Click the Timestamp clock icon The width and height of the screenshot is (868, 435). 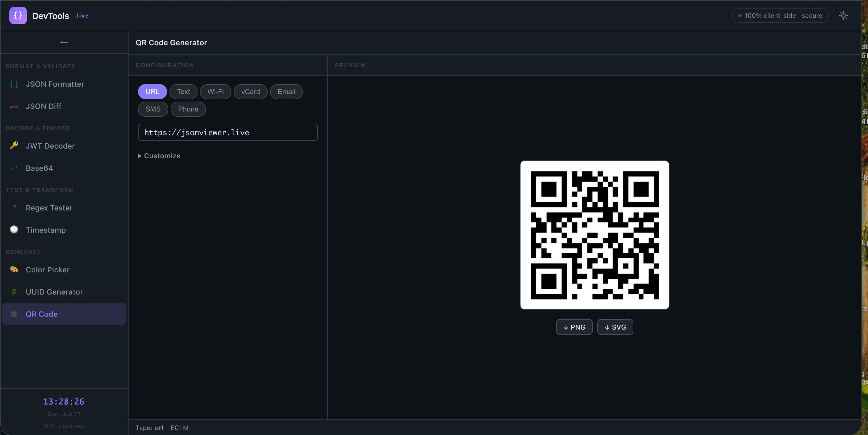click(x=14, y=230)
